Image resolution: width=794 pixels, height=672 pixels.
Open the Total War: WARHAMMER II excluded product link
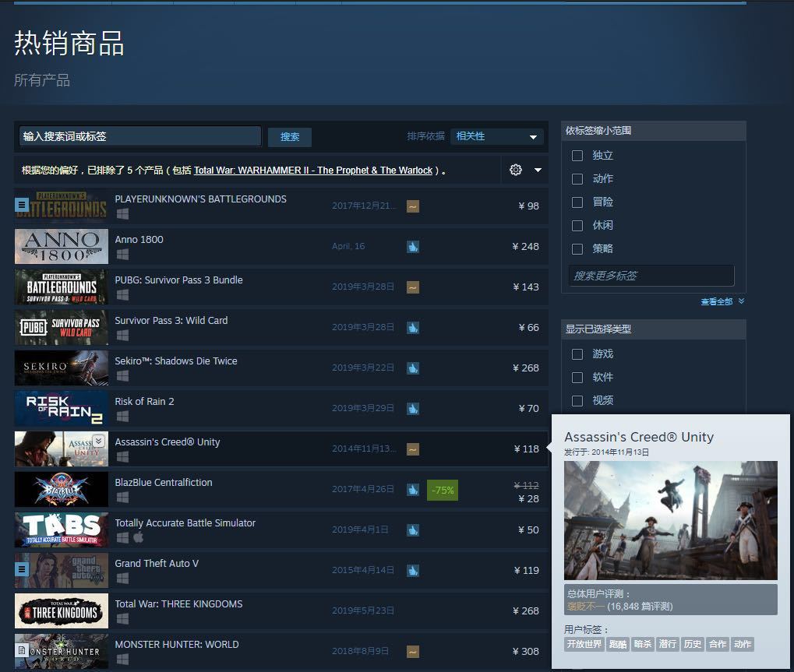click(312, 171)
